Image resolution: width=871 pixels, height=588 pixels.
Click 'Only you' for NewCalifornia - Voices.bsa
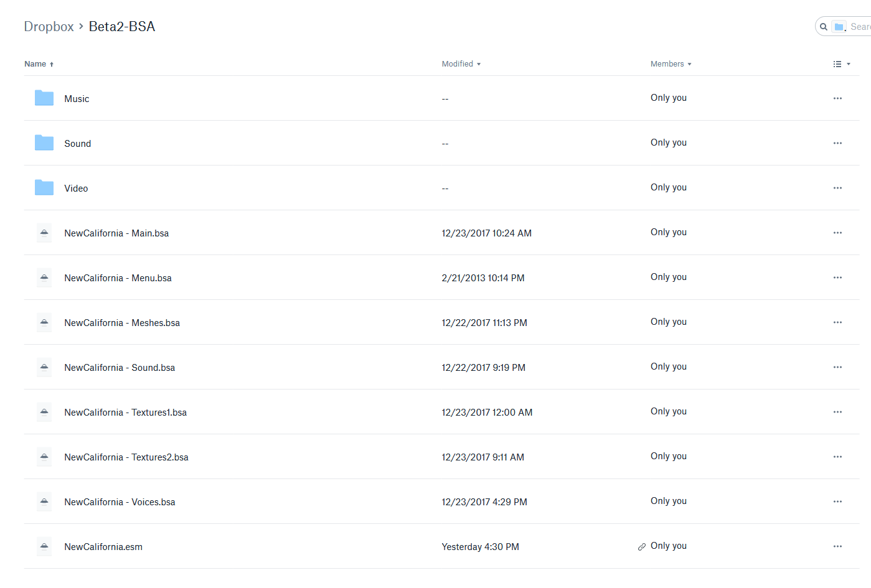point(669,501)
